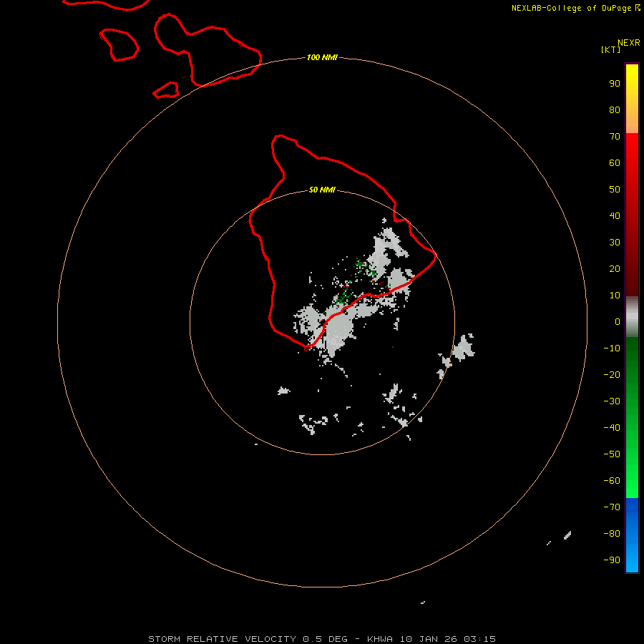Screen dimensions: 644x644
Task: Click the 70 value on the velocity scale
Action: [615, 137]
